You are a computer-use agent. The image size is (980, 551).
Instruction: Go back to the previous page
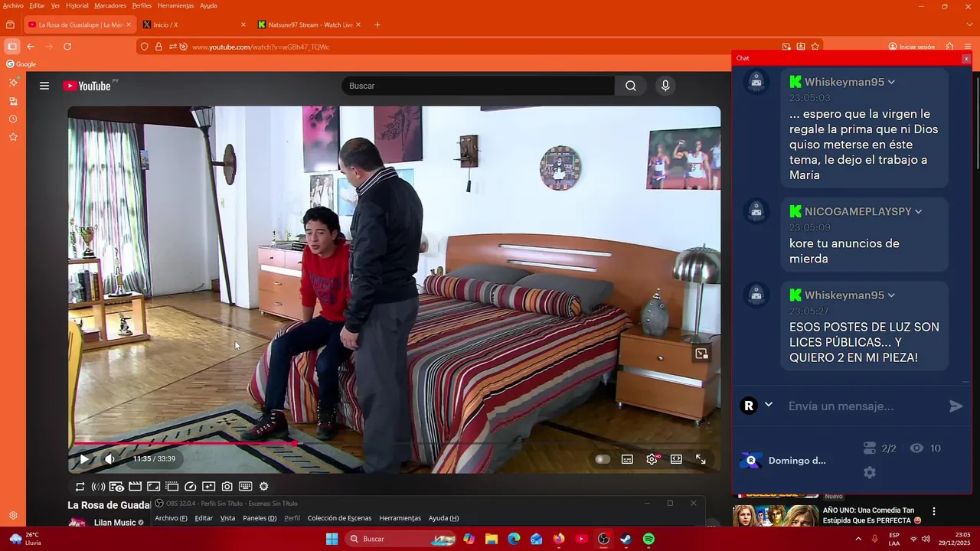point(31,47)
